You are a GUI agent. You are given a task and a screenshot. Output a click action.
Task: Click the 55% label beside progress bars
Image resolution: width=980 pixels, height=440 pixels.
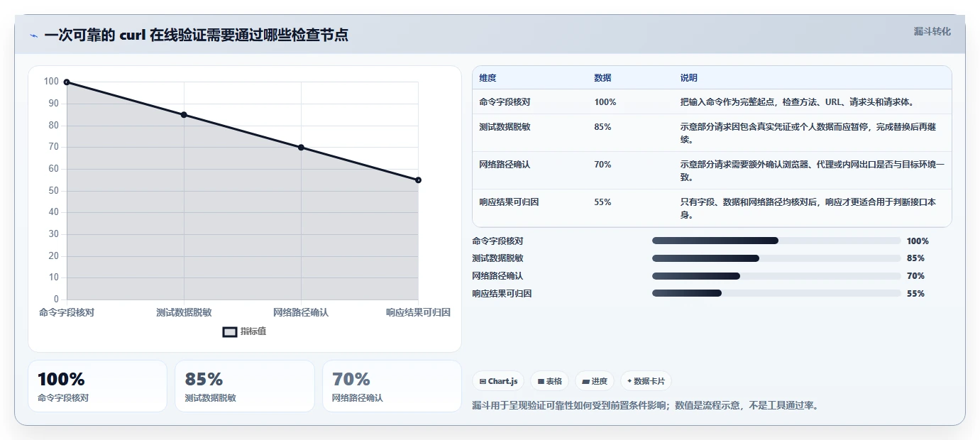coord(915,294)
